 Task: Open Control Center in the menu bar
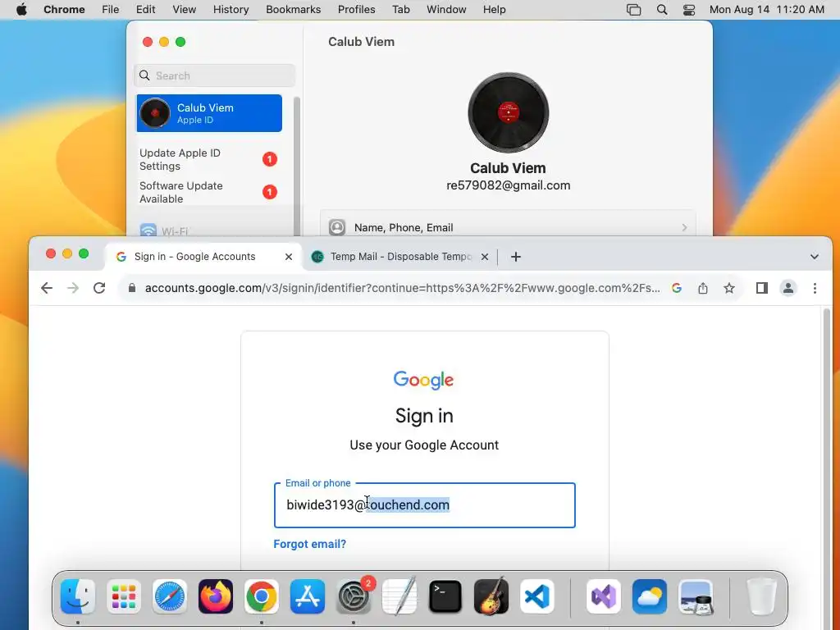click(689, 10)
